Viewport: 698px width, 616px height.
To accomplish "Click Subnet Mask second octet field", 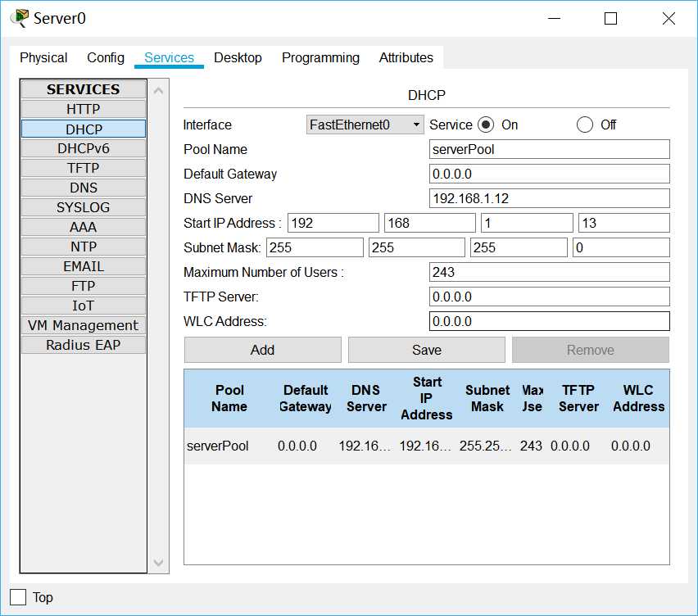I will coord(417,247).
